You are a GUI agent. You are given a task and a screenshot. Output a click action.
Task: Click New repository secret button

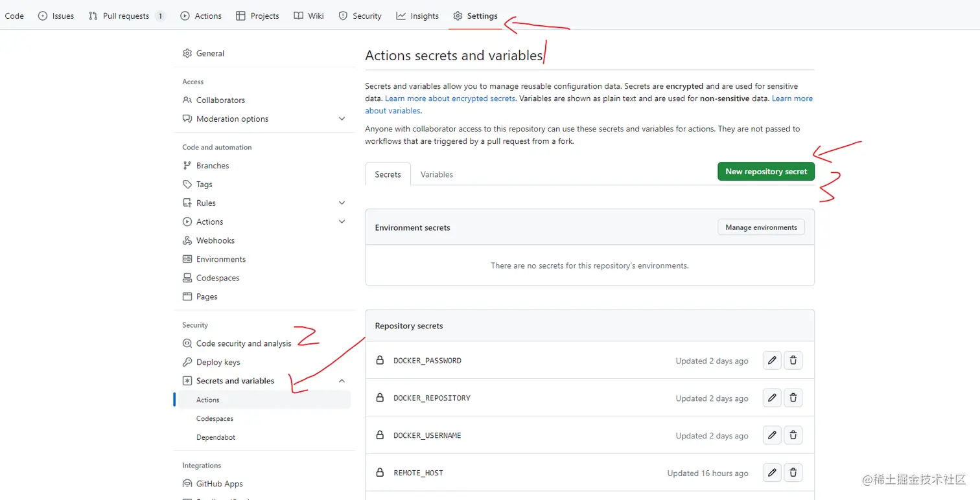765,172
